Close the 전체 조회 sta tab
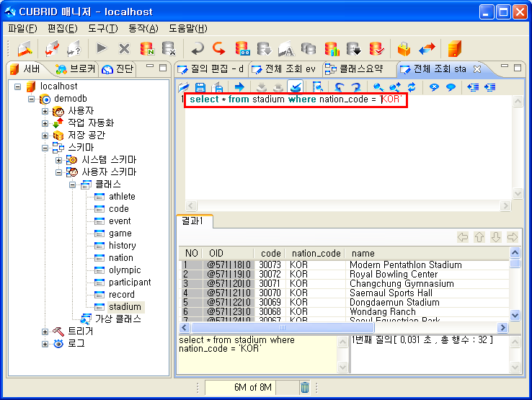This screenshot has width=532, height=400. pos(477,69)
